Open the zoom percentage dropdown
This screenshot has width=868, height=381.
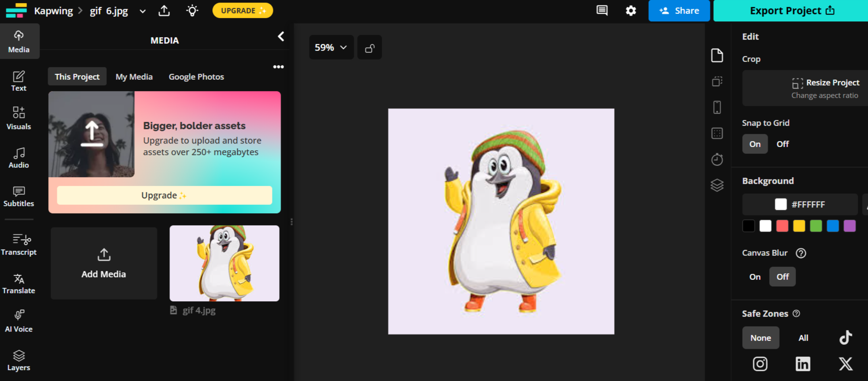[x=331, y=47]
